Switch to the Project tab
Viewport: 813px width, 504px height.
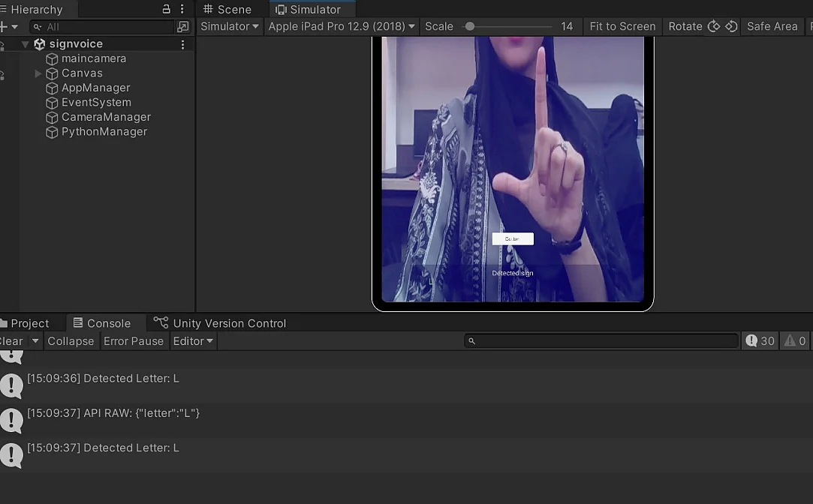25,323
